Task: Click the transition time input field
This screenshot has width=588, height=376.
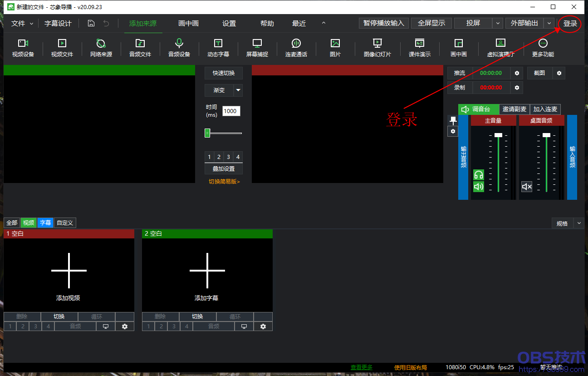Action: point(231,111)
